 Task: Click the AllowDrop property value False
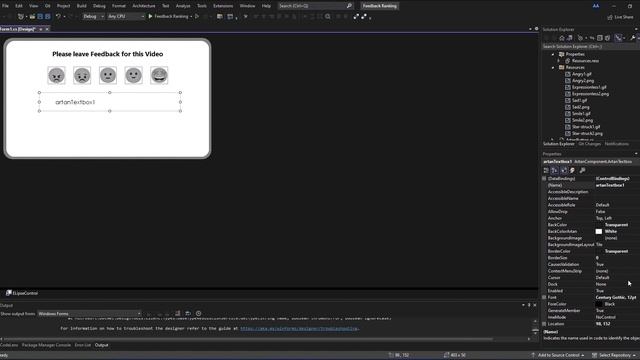pos(600,211)
